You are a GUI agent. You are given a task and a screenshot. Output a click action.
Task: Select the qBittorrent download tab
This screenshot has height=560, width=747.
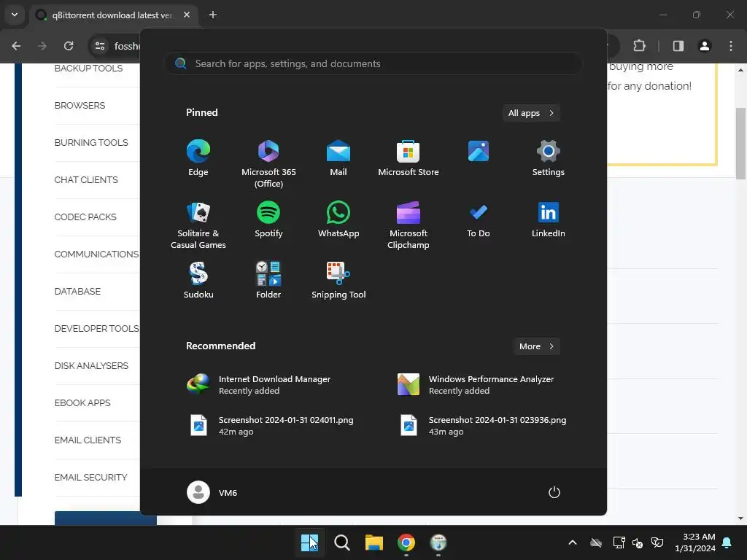[112, 15]
